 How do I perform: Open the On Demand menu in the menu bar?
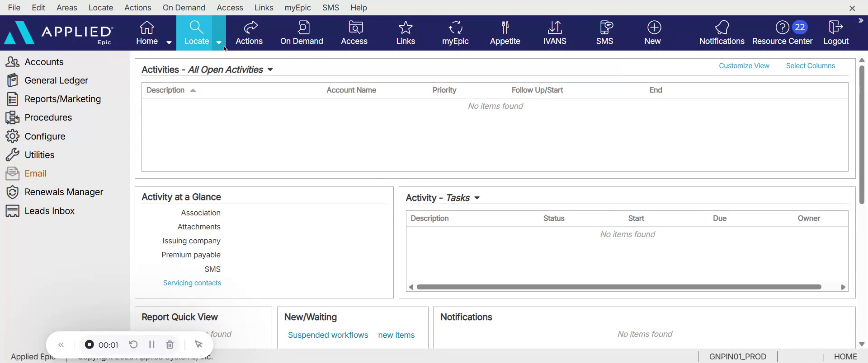click(x=184, y=8)
